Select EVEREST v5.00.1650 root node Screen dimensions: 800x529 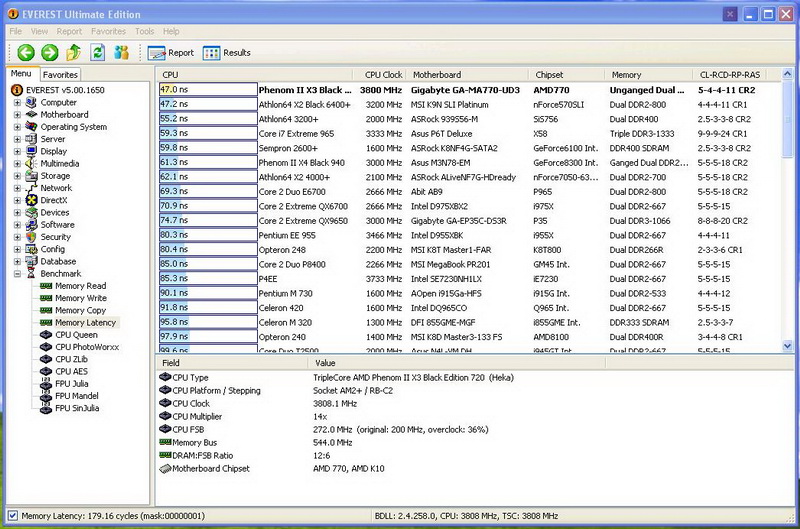pyautogui.click(x=65, y=90)
